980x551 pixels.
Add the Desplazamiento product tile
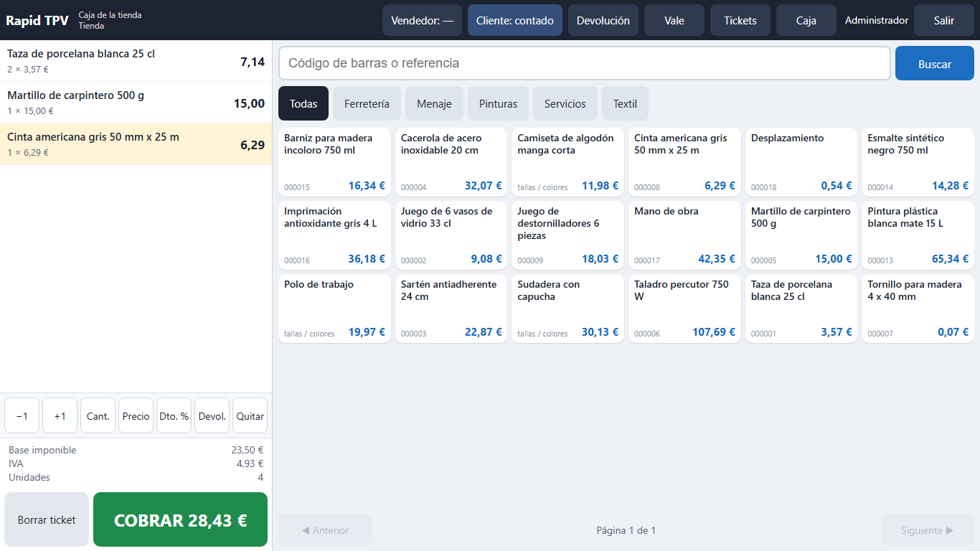(x=801, y=161)
